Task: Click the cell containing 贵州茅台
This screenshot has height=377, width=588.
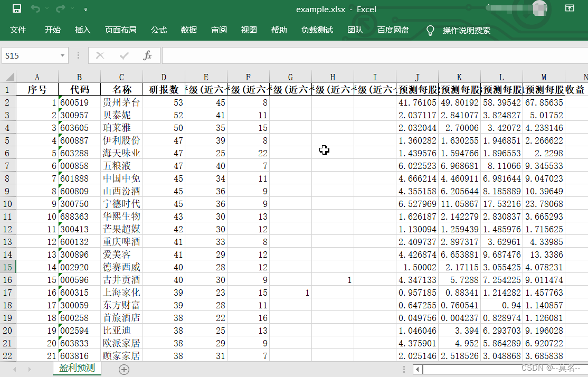Action: 121,102
